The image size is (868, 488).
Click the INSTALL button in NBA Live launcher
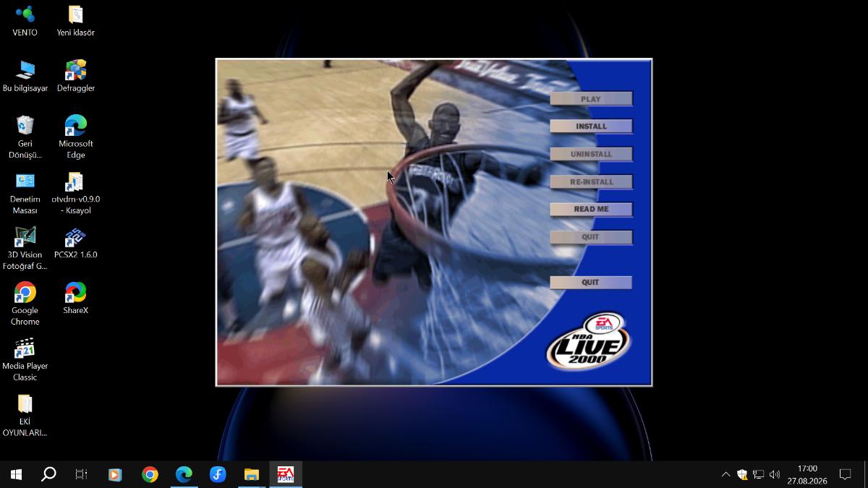click(x=591, y=127)
